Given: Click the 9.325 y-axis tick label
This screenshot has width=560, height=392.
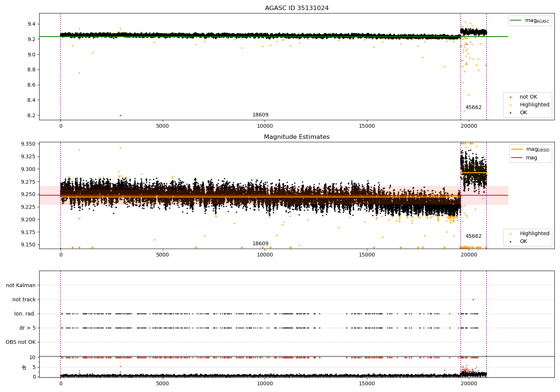Looking at the screenshot, I should pyautogui.click(x=28, y=156).
